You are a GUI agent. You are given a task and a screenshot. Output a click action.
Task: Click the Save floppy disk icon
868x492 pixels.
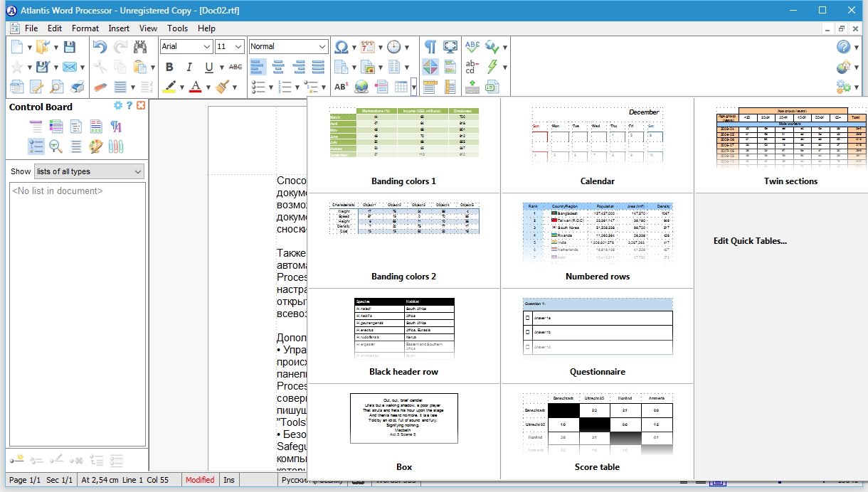click(69, 47)
